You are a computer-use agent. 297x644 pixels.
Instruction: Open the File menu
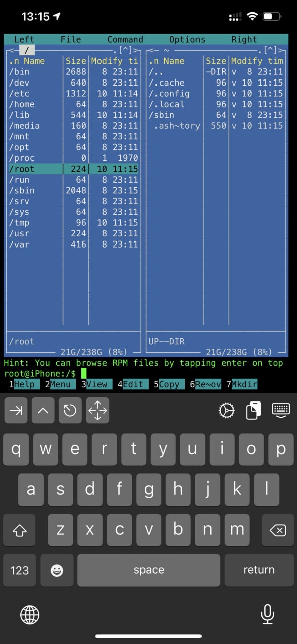[71, 39]
